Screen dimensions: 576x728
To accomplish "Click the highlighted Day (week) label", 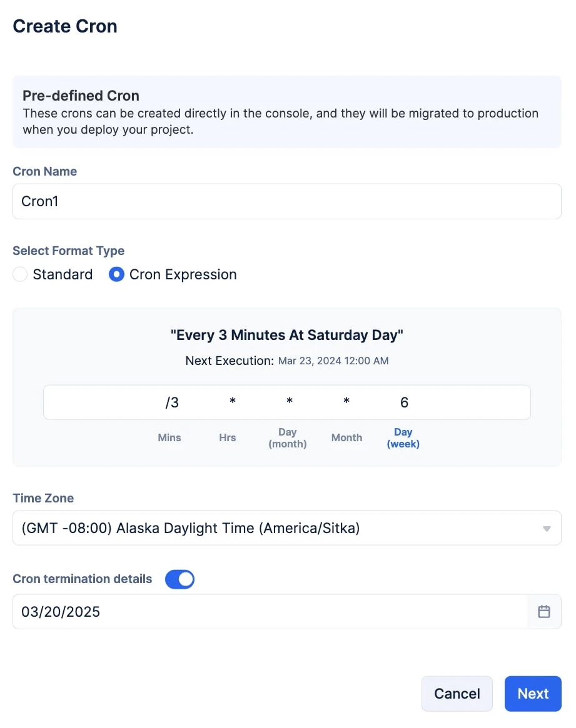I will [403, 438].
